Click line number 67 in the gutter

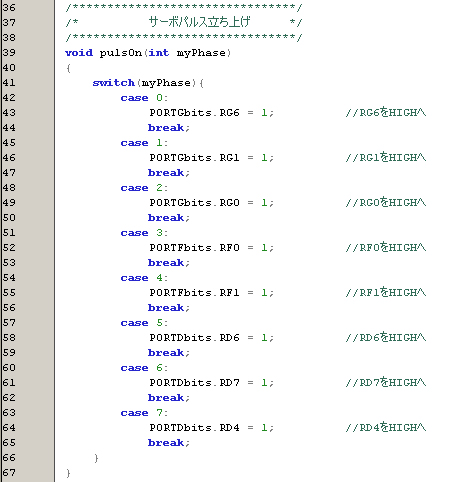(9, 473)
